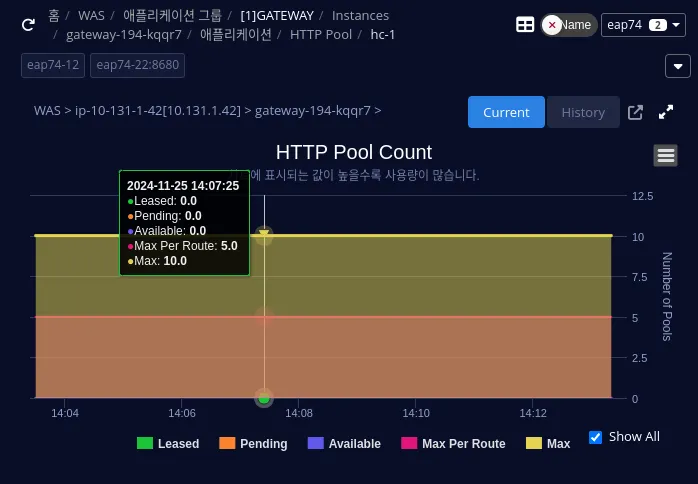Viewport: 698px width, 484px height.
Task: Expand the instance tag list dropdown arrow
Action: point(677,66)
